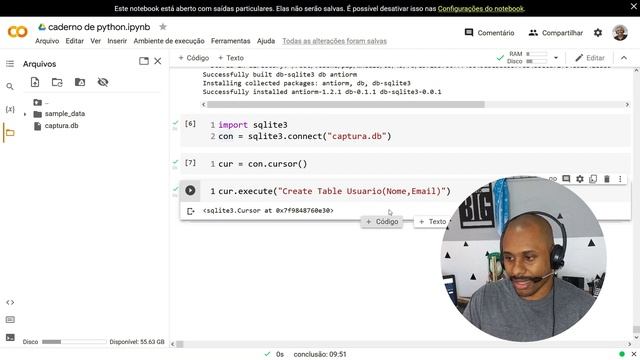Open table of contents sidebar icon

10,64
